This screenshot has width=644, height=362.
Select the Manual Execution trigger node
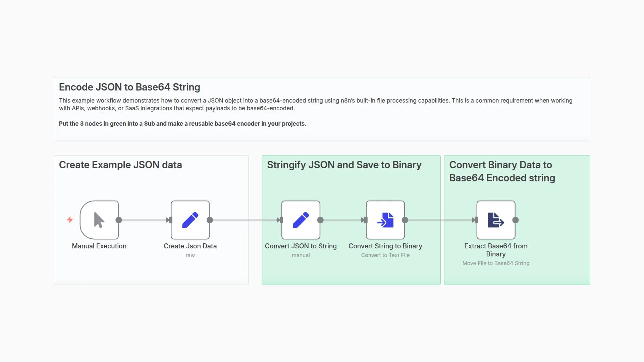pyautogui.click(x=99, y=220)
